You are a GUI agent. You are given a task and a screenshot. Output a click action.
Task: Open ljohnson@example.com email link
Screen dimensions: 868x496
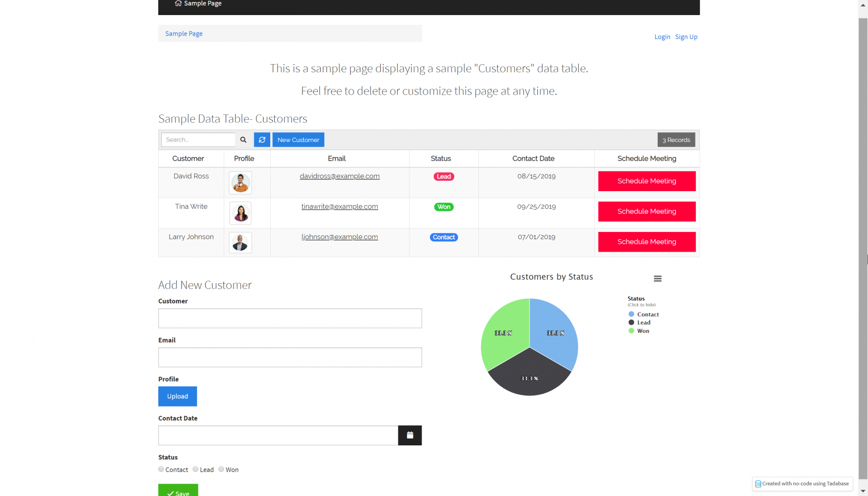pos(339,237)
